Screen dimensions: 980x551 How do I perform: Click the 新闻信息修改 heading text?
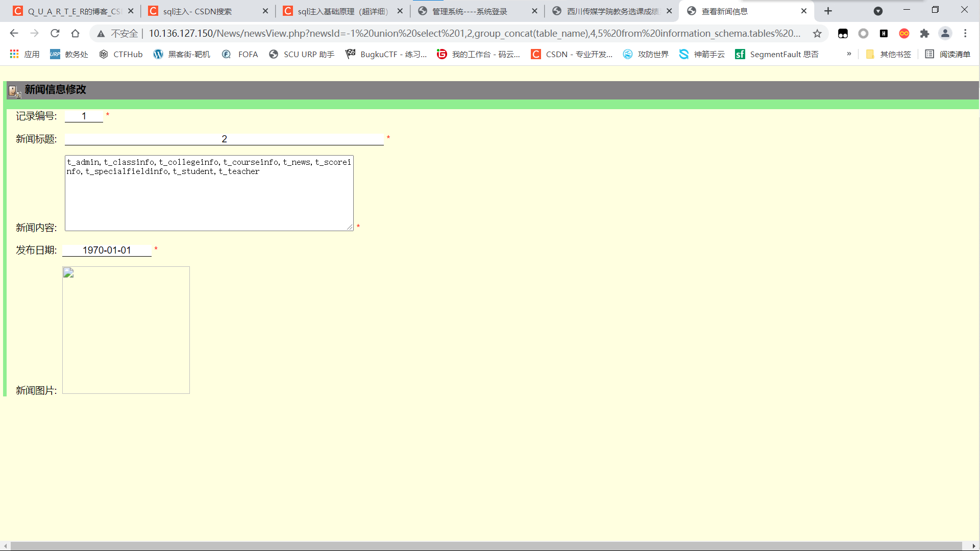pyautogui.click(x=55, y=90)
